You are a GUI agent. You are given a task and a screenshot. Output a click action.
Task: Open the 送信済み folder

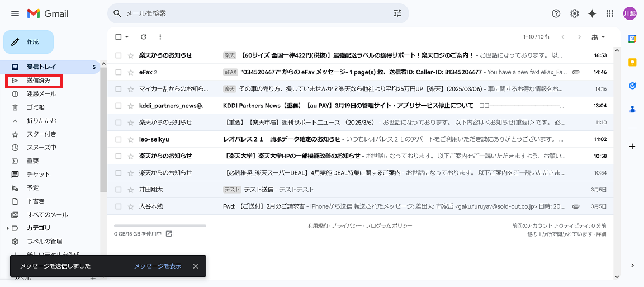pos(38,81)
